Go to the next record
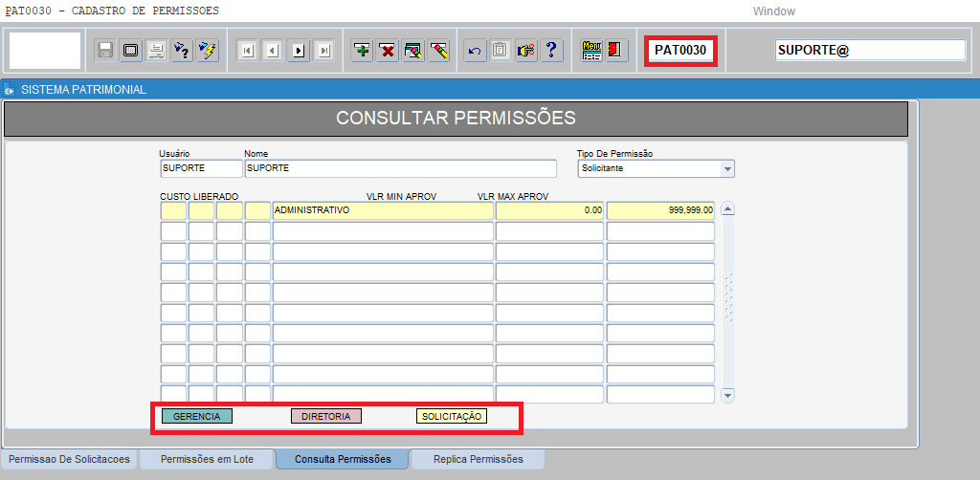This screenshot has height=480, width=980. (x=299, y=51)
